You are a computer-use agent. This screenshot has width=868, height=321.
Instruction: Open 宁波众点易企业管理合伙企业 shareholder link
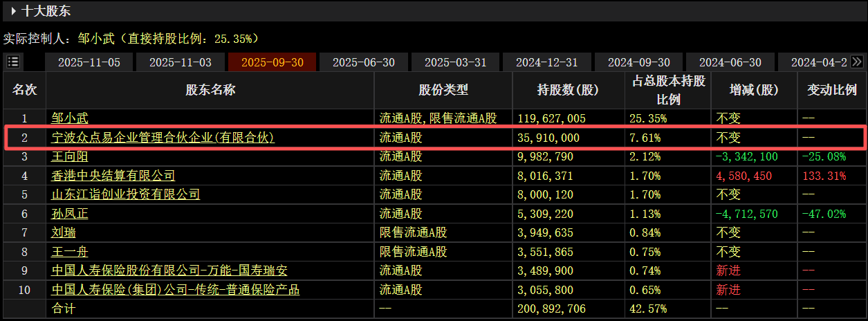tap(163, 138)
